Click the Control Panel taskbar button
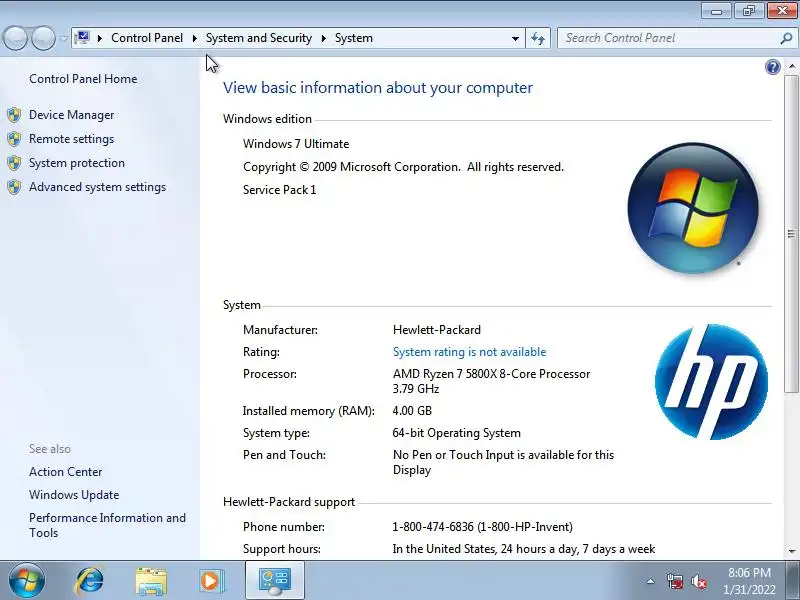 click(x=275, y=581)
